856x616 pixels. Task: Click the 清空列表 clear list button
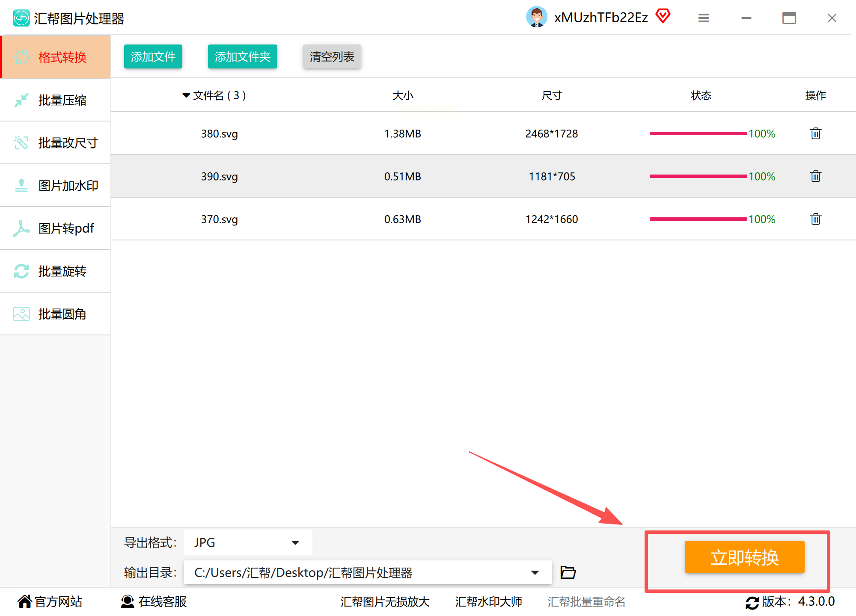(x=332, y=56)
